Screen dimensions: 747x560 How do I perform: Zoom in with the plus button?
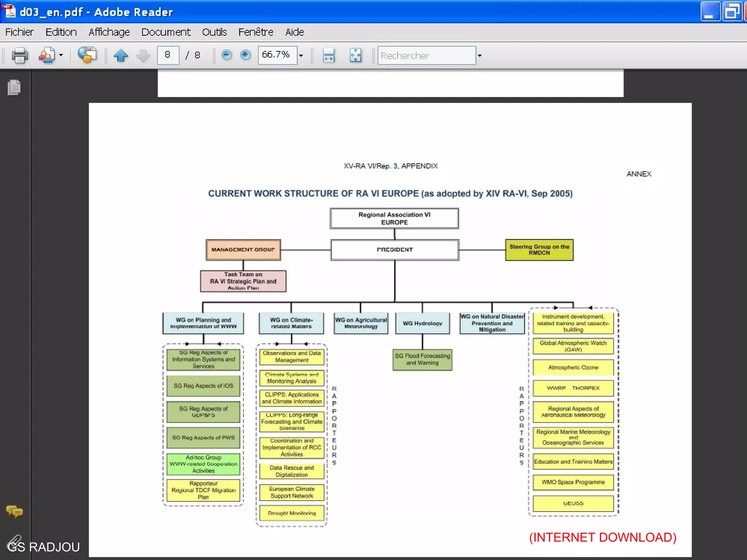tap(245, 55)
